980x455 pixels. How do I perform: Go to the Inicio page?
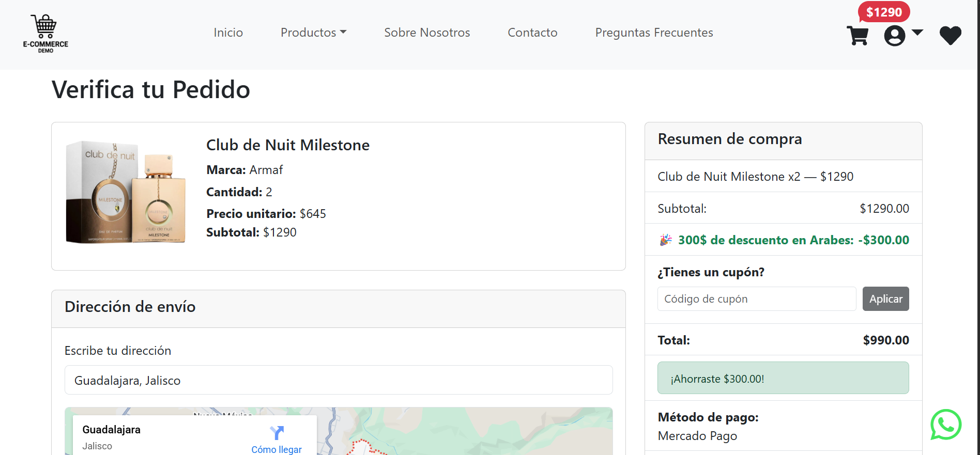click(x=228, y=33)
